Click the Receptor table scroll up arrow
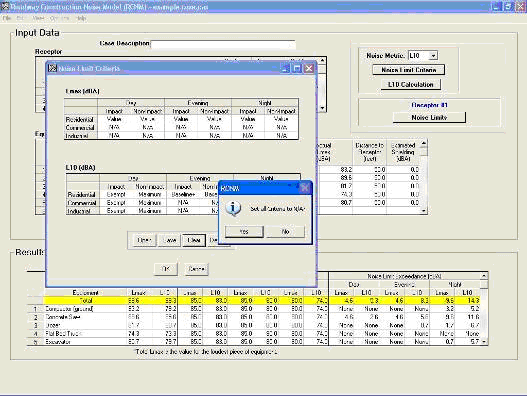527x396 pixels. click(x=322, y=61)
